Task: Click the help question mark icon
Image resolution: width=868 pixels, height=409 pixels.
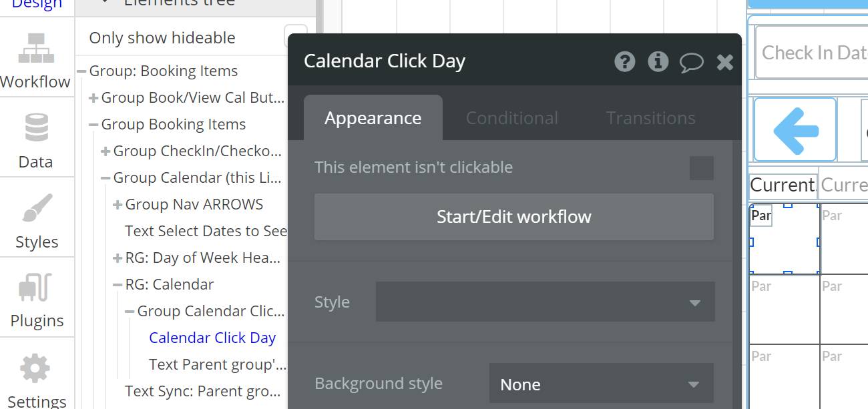Action: coord(625,62)
